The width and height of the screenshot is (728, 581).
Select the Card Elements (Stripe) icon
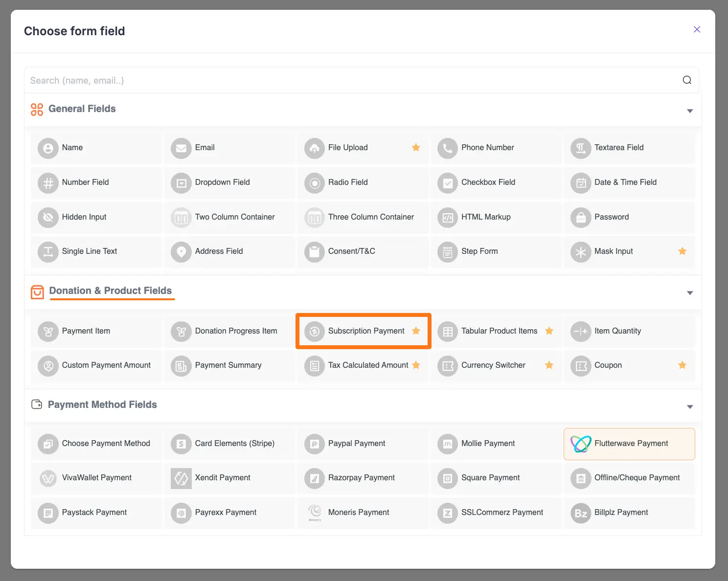tap(181, 444)
